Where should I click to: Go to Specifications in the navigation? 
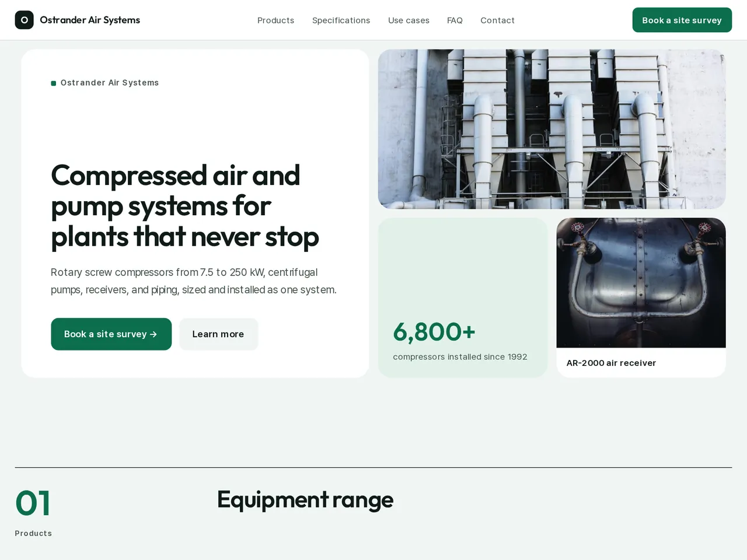click(341, 20)
